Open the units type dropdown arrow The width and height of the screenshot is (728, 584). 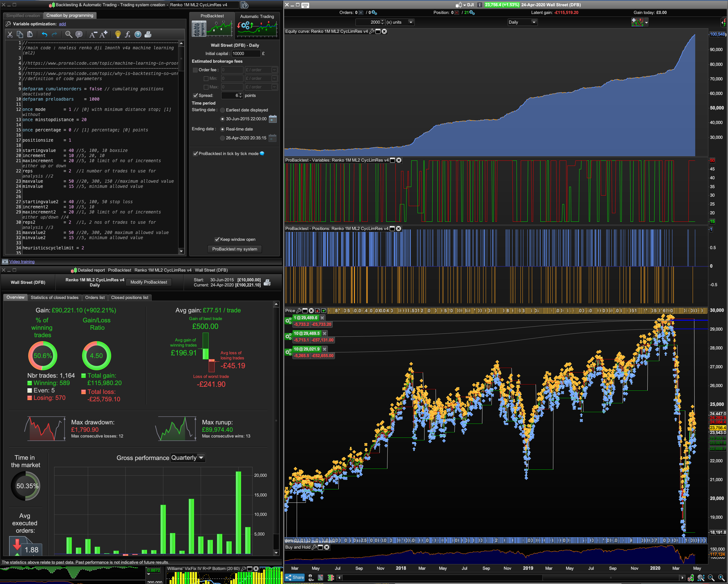click(x=410, y=22)
